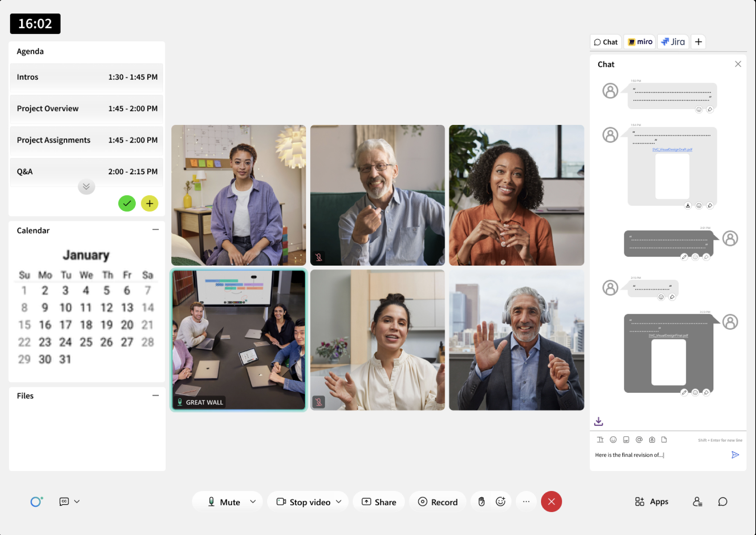Open the Webex assistant circle icon
This screenshot has height=535, width=756.
36,502
